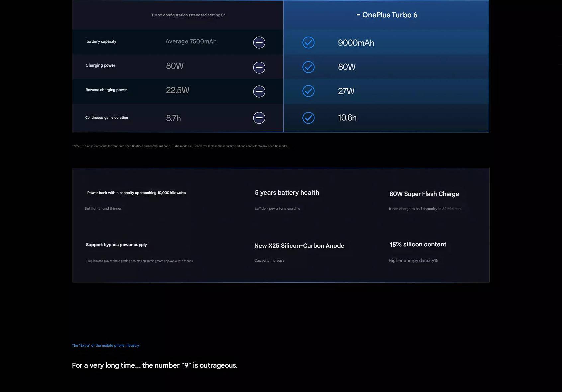Viewport: 562px width, 392px height.
Task: Select the checkmark icon beside OnePlus 80W
Action: pos(308,67)
